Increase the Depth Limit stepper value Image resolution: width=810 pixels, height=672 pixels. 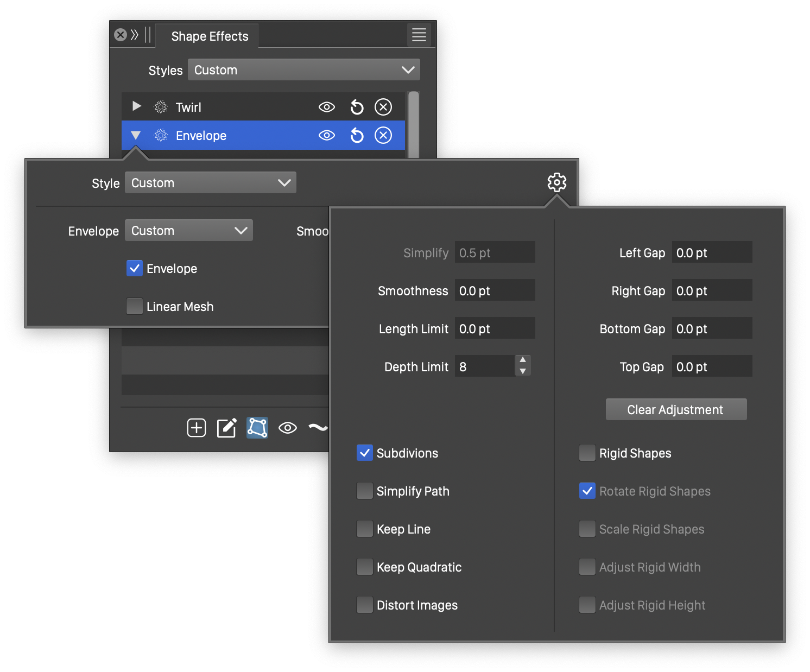[523, 360]
